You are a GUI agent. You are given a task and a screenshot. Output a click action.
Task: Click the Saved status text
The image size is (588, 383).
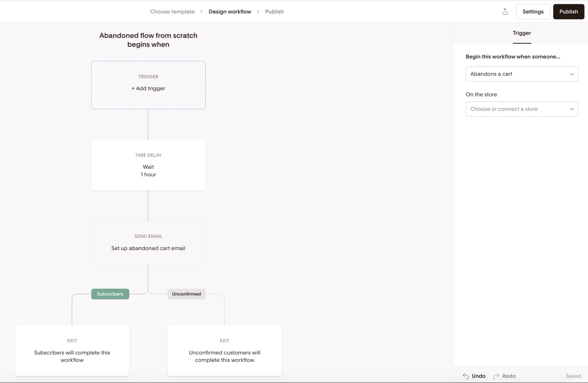pos(573,376)
